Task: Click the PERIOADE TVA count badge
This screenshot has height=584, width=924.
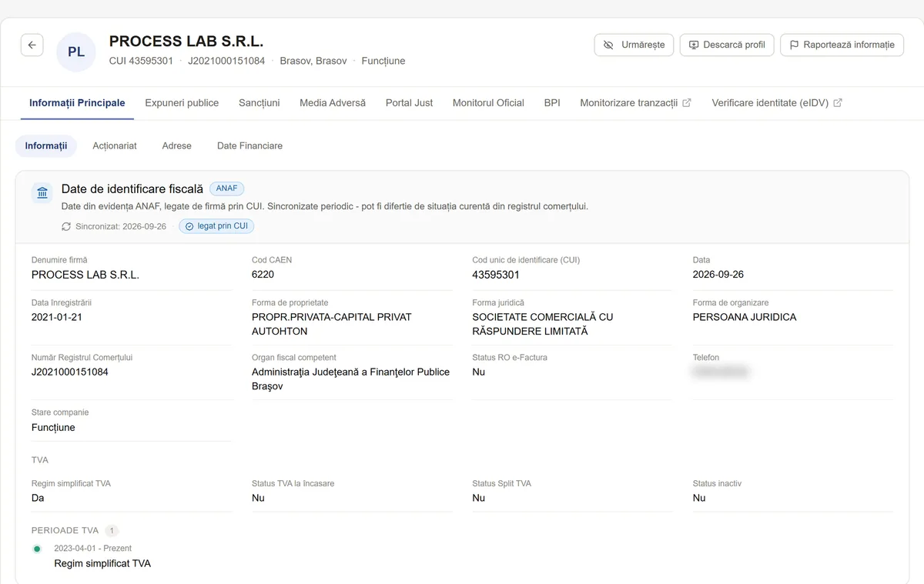Action: click(x=112, y=530)
